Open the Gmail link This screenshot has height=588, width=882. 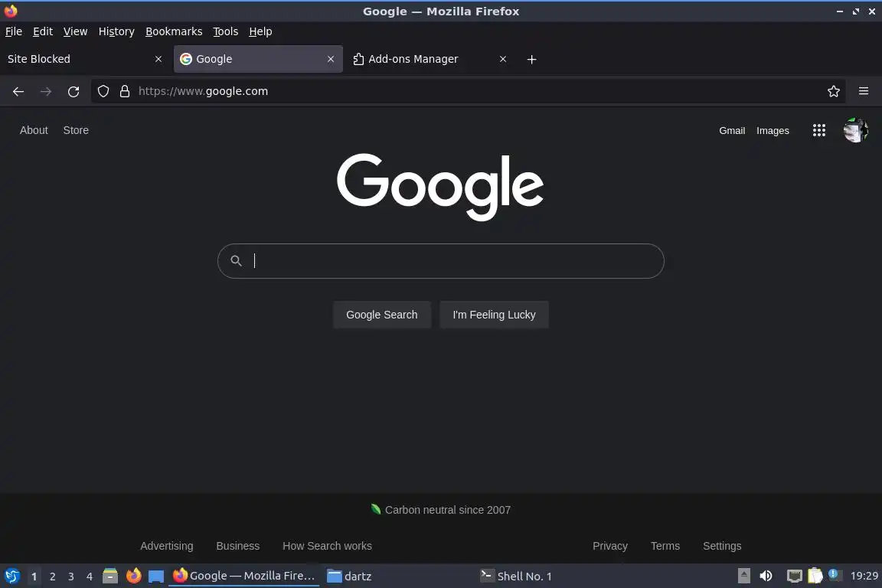click(732, 131)
